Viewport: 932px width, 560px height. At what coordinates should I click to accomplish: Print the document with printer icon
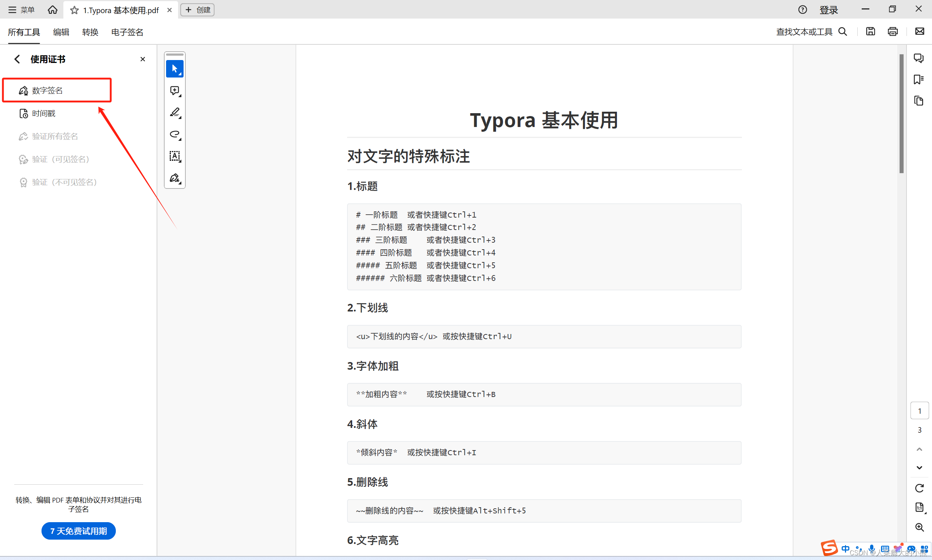tap(892, 32)
